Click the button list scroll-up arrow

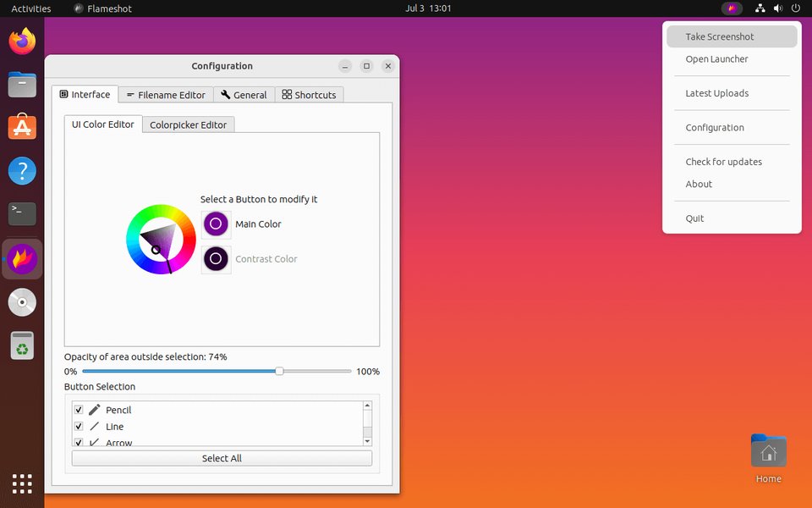tap(367, 406)
